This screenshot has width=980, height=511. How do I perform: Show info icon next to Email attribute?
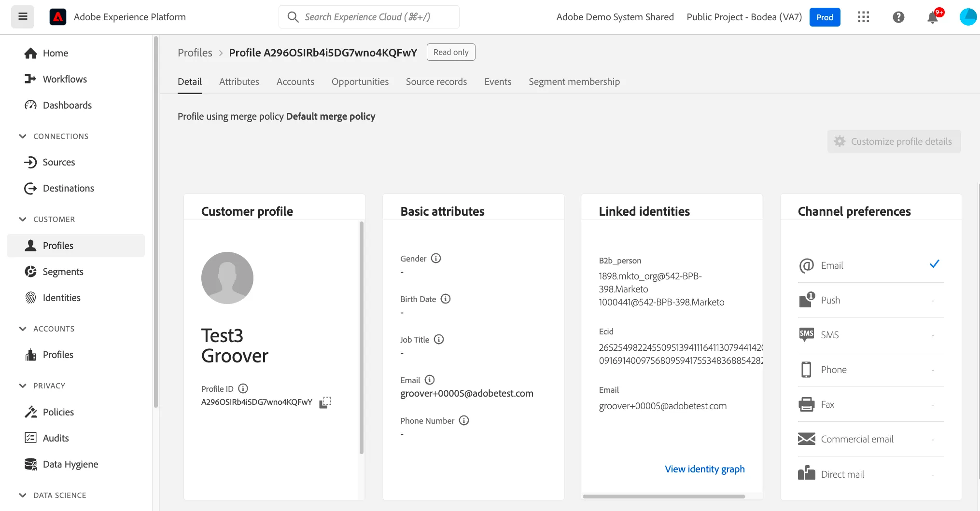coord(430,380)
